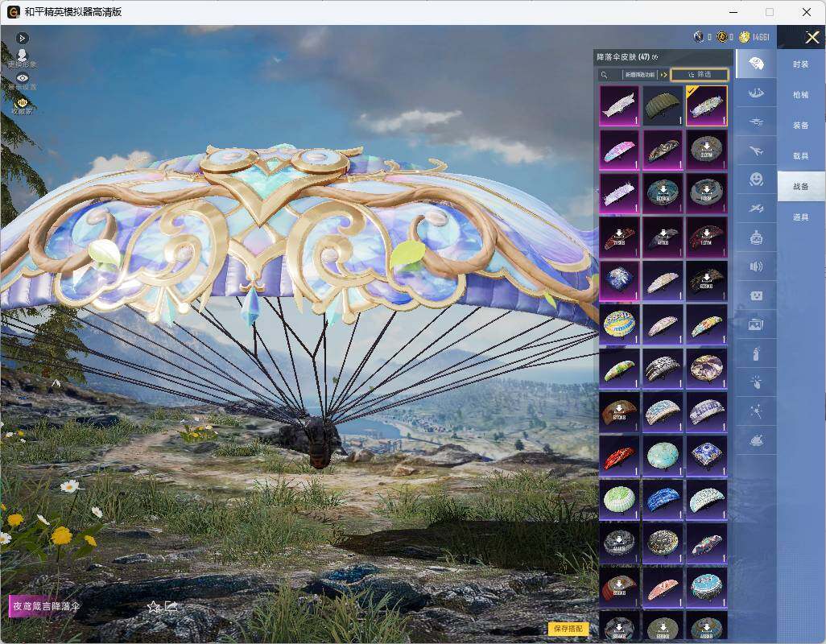Open the square face card category icon
Image resolution: width=826 pixels, height=644 pixels.
tap(756, 296)
